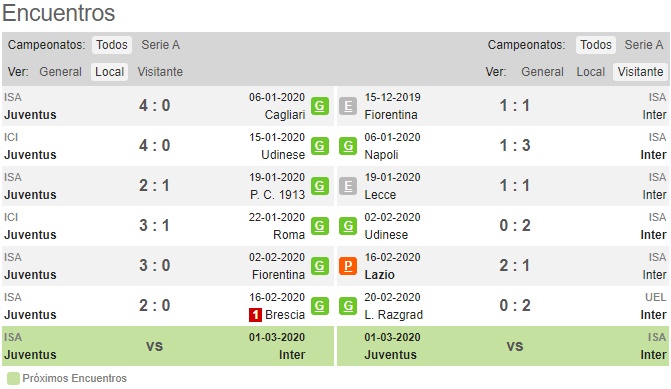The height and width of the screenshot is (389, 671).
Task: Click green G badge beside Cagliari match
Action: 320,106
